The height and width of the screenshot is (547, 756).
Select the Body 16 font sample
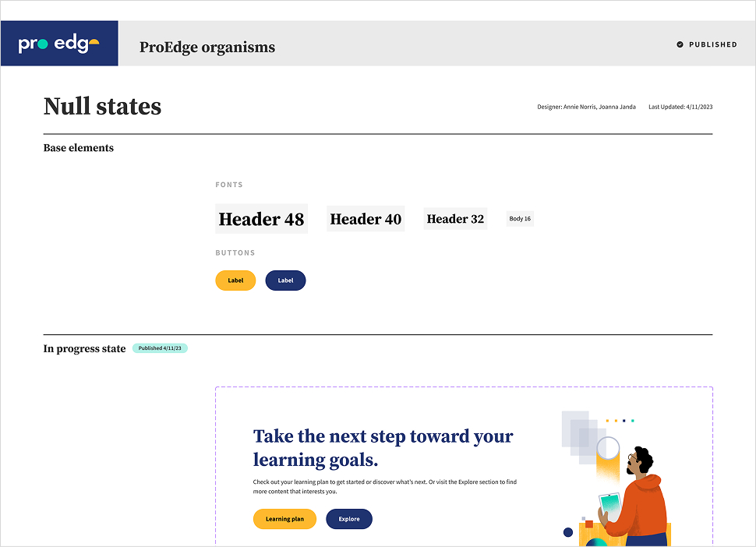[x=520, y=219]
